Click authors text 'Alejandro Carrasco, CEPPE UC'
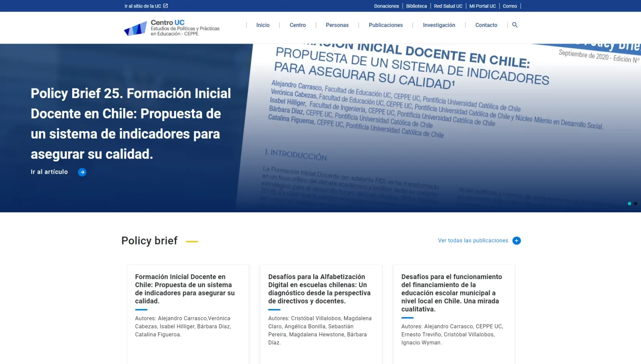 (452, 334)
